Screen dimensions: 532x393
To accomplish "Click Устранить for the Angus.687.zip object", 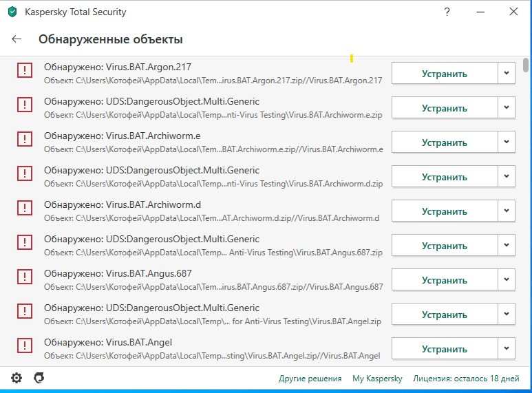I will tap(445, 245).
